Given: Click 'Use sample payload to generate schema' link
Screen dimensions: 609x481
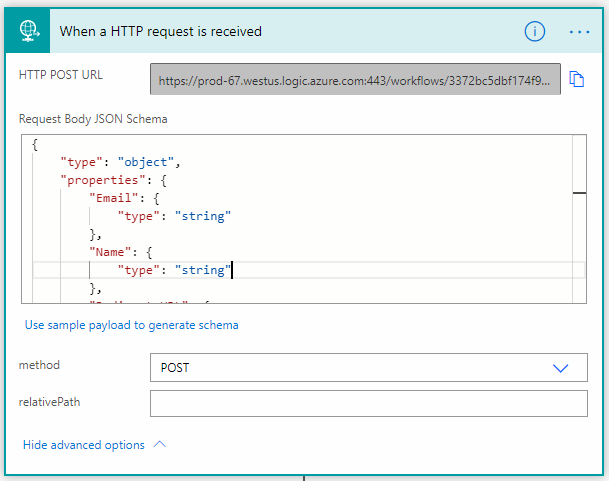Looking at the screenshot, I should pyautogui.click(x=132, y=325).
